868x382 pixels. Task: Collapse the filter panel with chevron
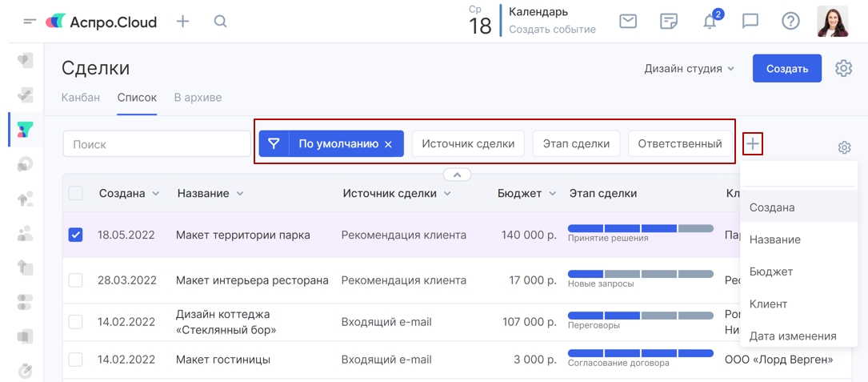[x=457, y=175]
